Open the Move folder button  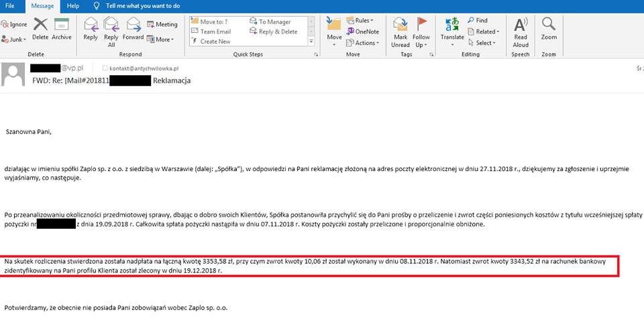(334, 32)
